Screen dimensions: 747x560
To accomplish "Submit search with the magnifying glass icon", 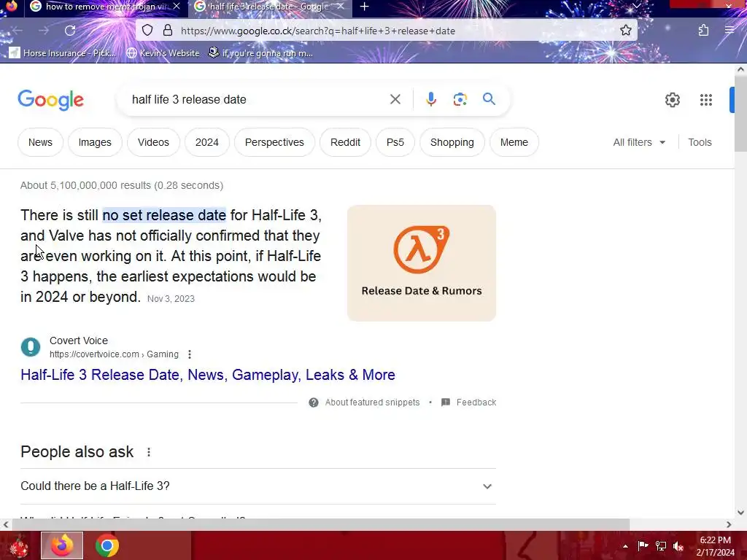I will 489,99.
